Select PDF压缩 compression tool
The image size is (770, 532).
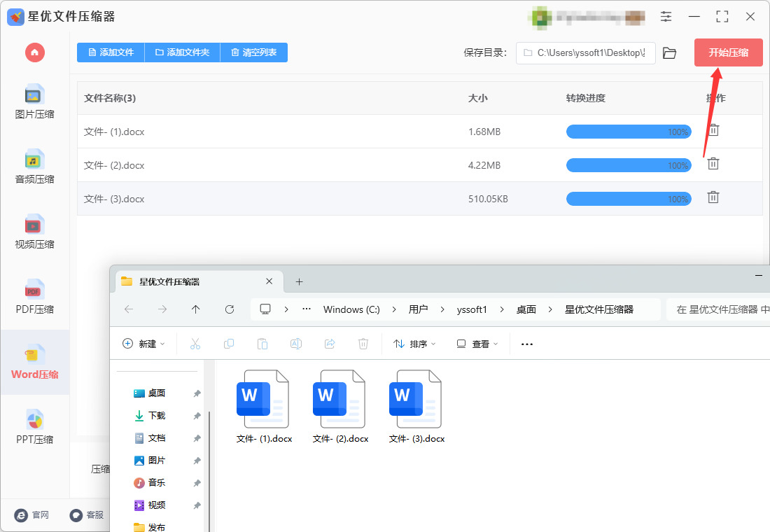35,297
